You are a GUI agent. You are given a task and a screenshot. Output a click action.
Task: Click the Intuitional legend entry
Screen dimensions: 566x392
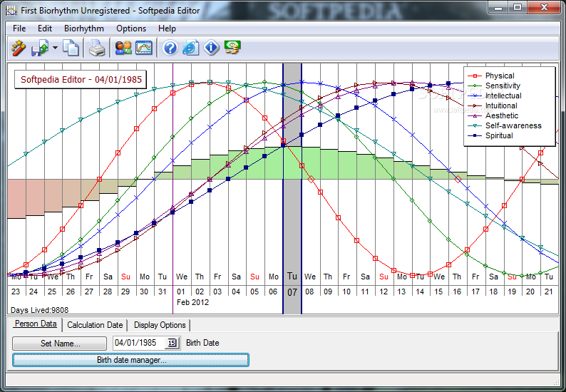click(x=493, y=105)
